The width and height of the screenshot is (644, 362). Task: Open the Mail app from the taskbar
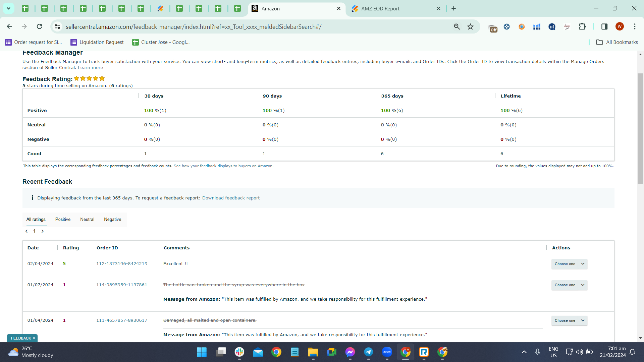(x=258, y=352)
